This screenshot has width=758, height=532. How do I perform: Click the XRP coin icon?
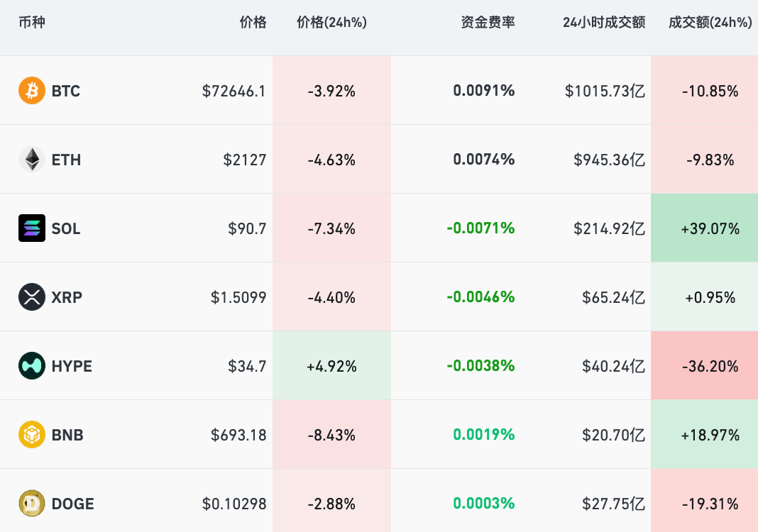coord(32,297)
